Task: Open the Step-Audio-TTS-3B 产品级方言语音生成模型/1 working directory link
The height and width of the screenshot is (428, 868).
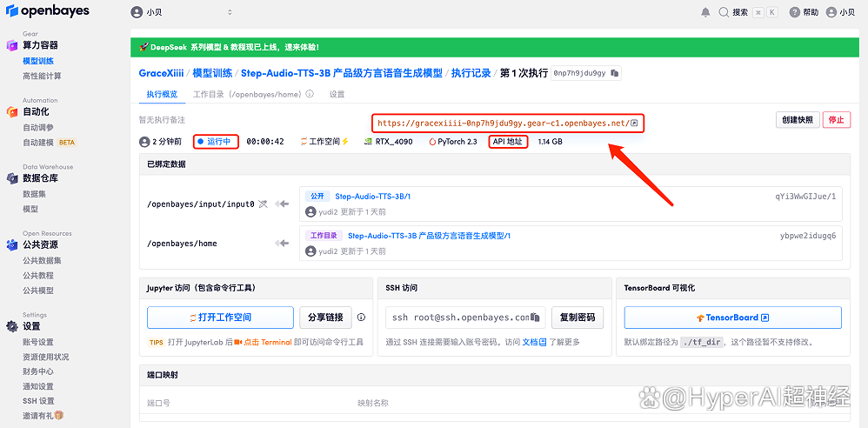Action: point(429,236)
